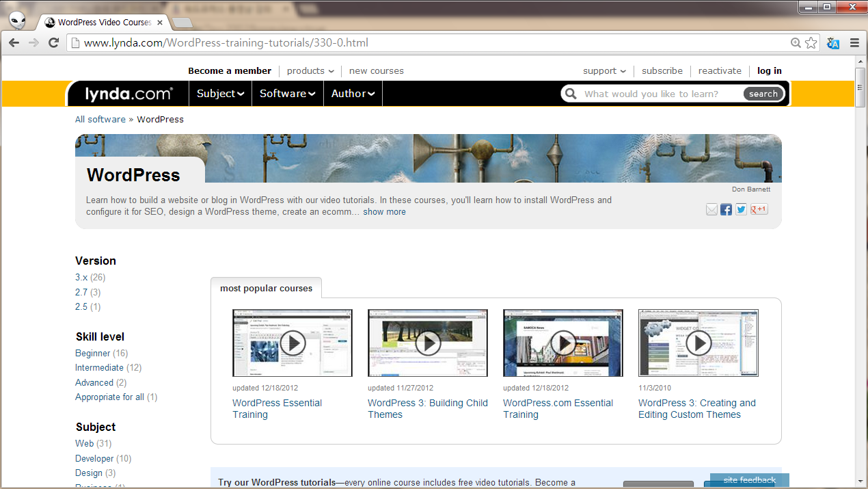This screenshot has height=489, width=868.
Task: Share the page on Twitter
Action: click(741, 209)
